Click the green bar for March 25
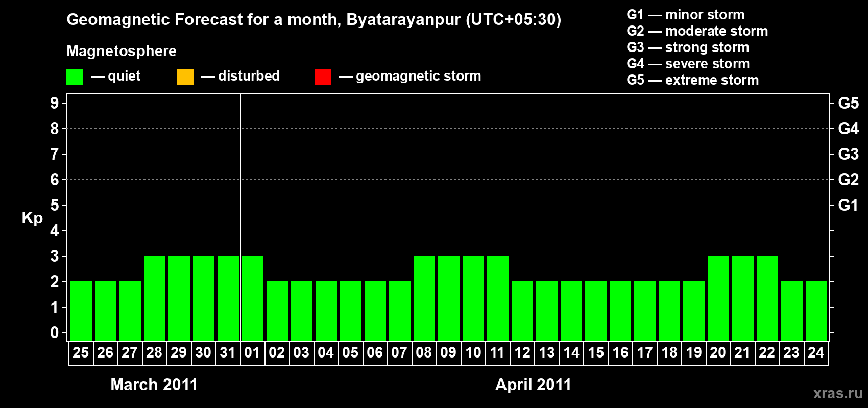Screen dimensions: 868x408 click(x=81, y=311)
